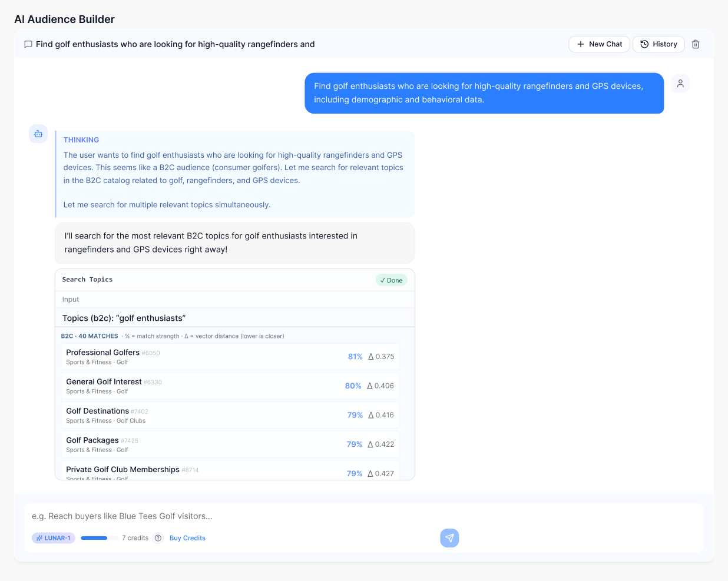Click the B2C · 40 MATCHES label
This screenshot has width=728, height=581.
[90, 336]
